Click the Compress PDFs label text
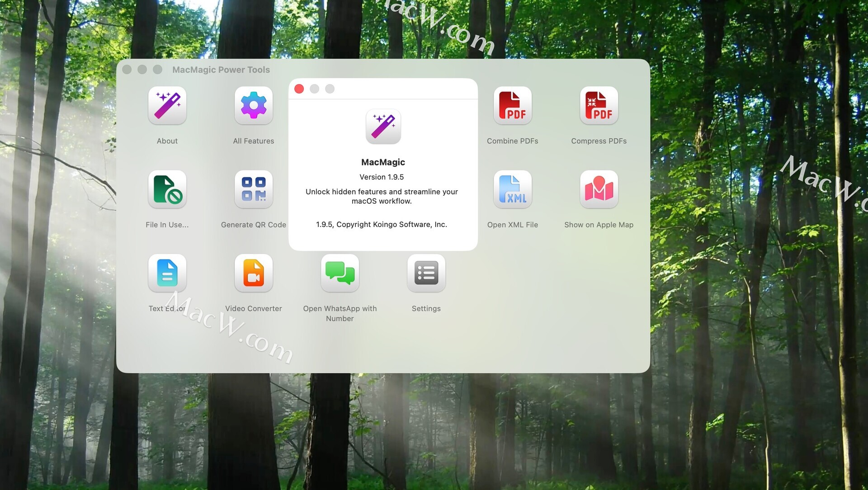Screen dimensions: 868x490 [599, 141]
